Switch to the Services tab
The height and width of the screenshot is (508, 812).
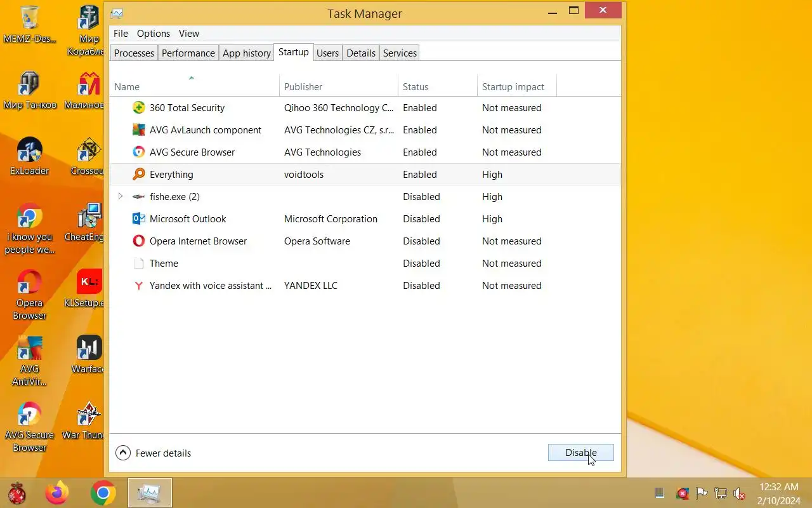point(400,53)
